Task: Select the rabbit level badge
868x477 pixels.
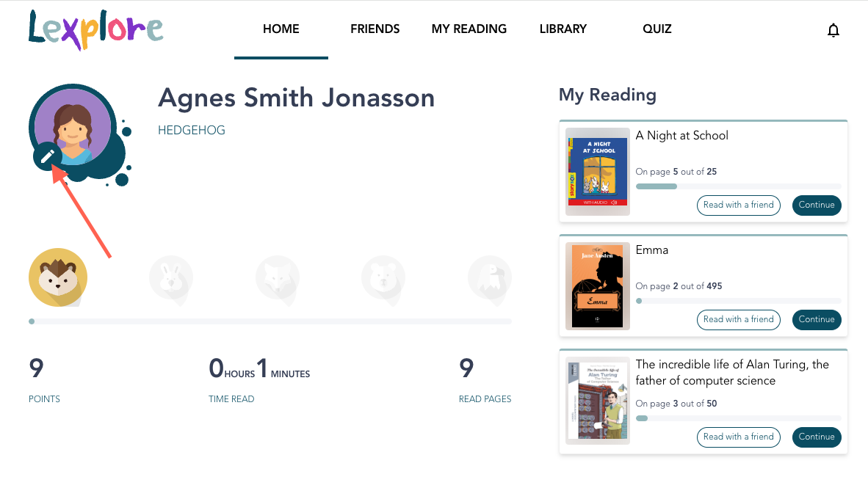Action: (x=170, y=278)
